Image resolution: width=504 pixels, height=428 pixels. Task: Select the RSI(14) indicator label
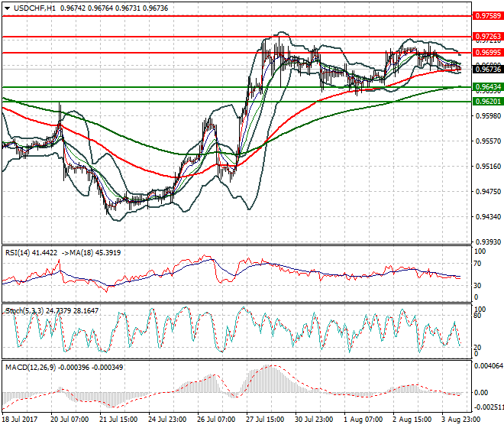pos(18,253)
